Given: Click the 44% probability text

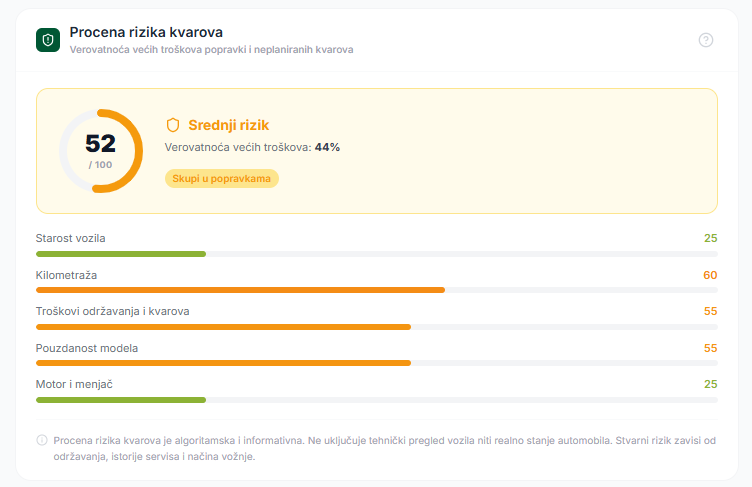Looking at the screenshot, I should point(327,147).
